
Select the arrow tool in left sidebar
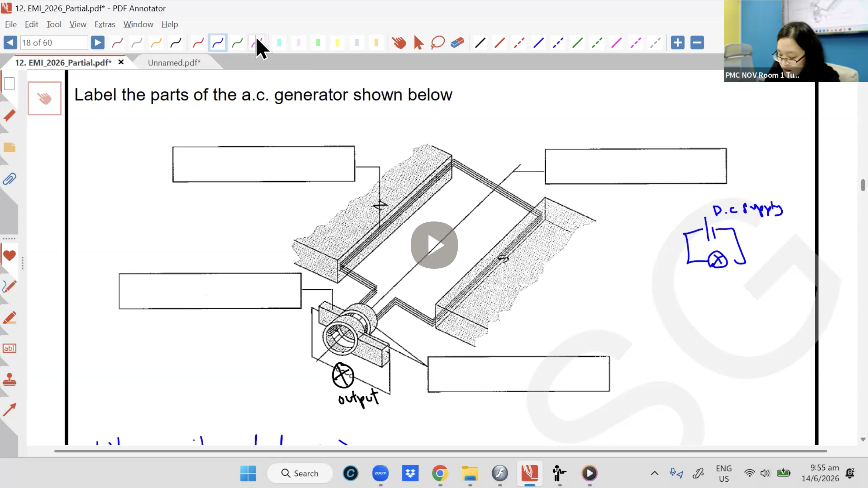pyautogui.click(x=9, y=410)
